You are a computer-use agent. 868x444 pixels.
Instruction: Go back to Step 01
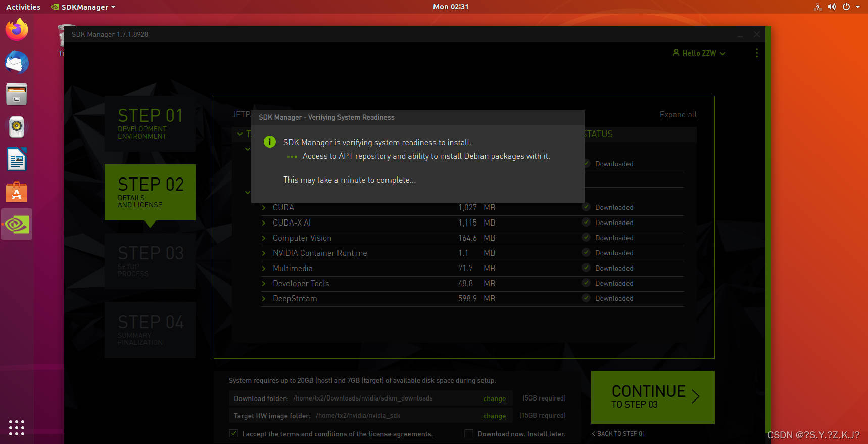click(618, 434)
